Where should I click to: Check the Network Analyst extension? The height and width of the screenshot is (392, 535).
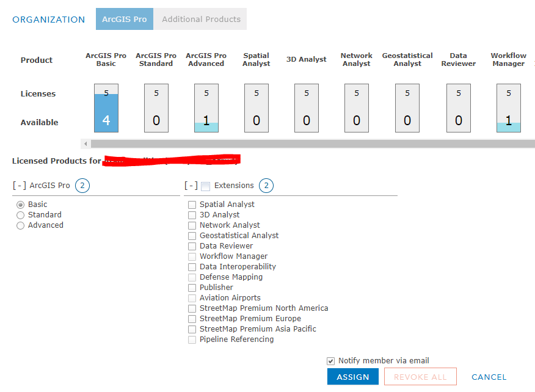coord(192,225)
